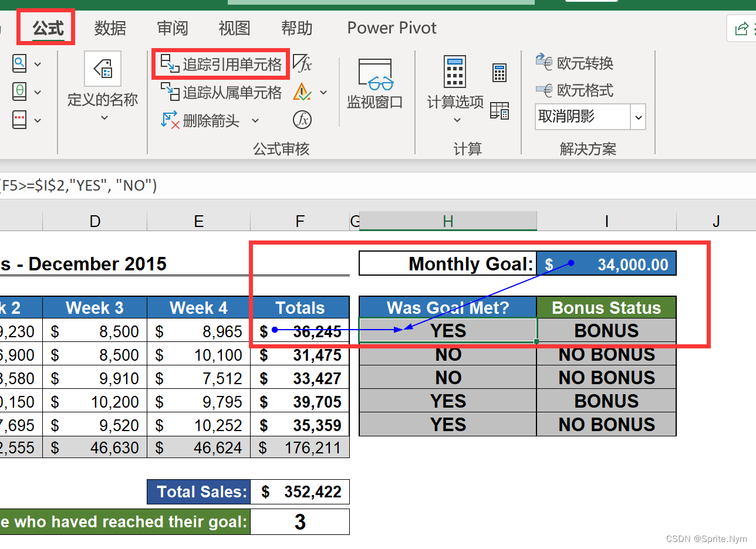Click the calculate sheet icon
Screen dimensions: 756x549
pyautogui.click(x=500, y=110)
